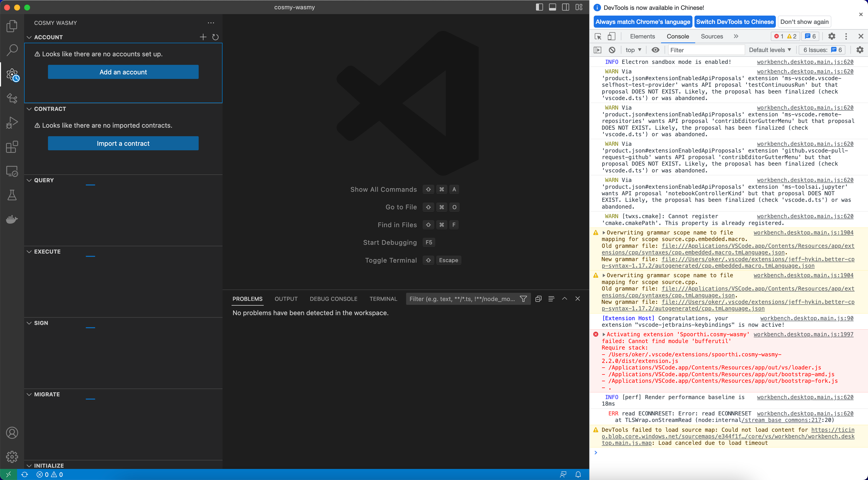Refresh the Account section in Cosmy Wasmy
Image resolution: width=868 pixels, height=480 pixels.
pyautogui.click(x=216, y=37)
